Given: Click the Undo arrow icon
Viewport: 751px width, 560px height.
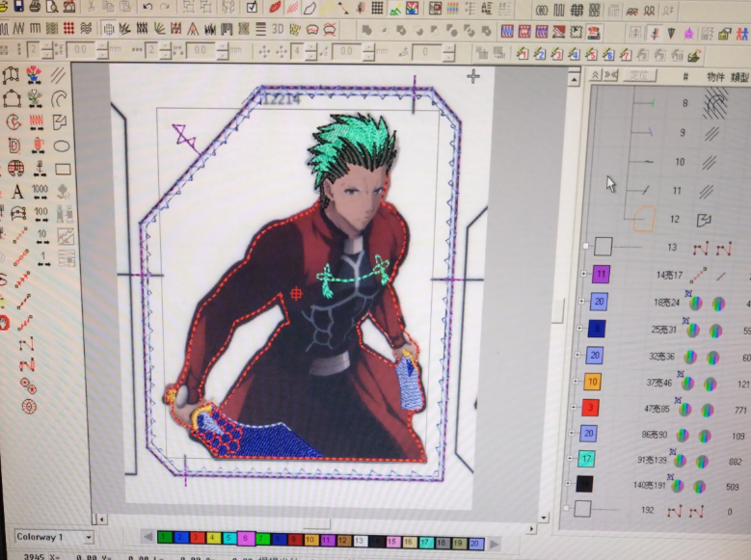Looking at the screenshot, I should [x=148, y=7].
